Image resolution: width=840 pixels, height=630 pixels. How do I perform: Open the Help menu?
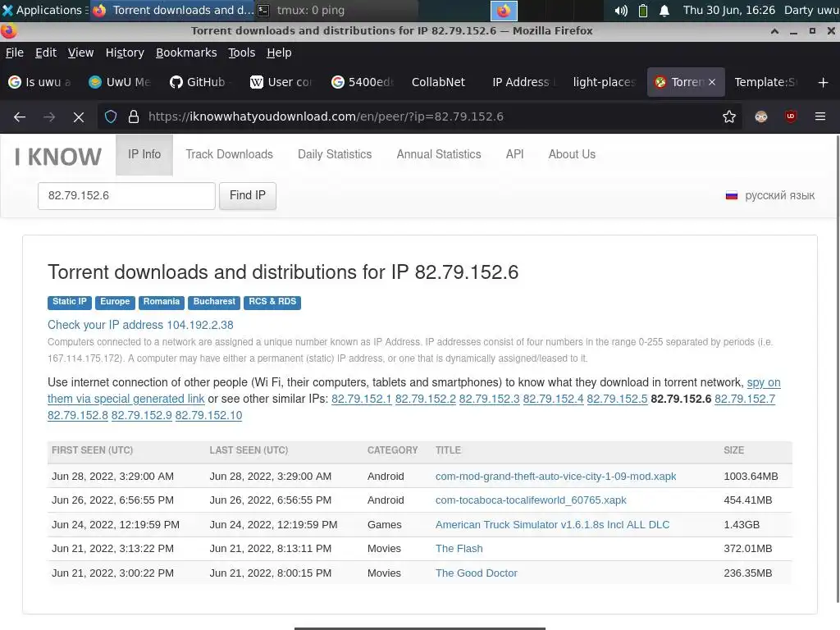coord(279,52)
